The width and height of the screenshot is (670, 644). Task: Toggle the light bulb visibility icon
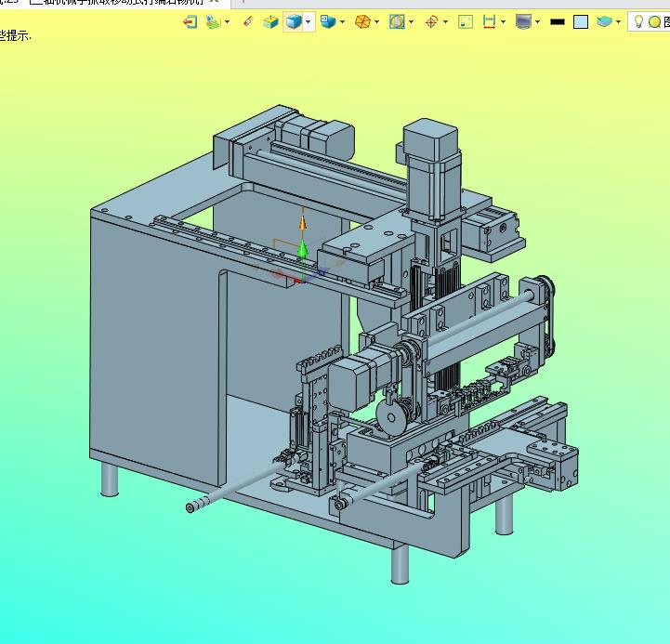click(x=639, y=21)
